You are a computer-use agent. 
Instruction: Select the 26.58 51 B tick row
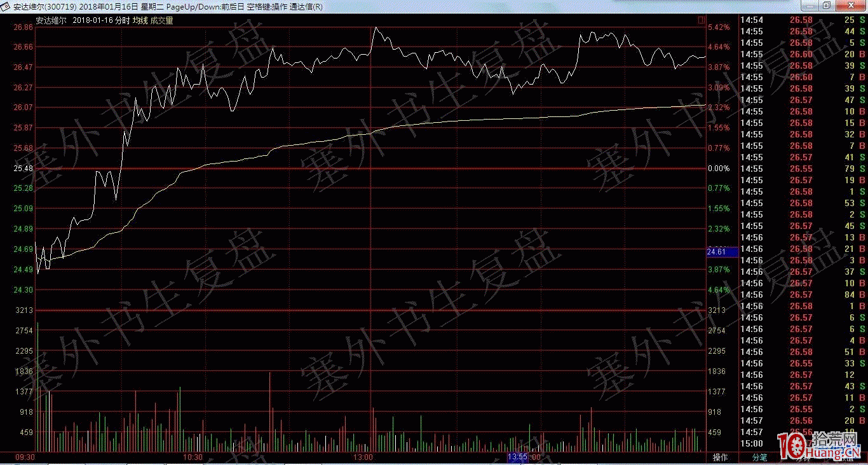[803, 352]
